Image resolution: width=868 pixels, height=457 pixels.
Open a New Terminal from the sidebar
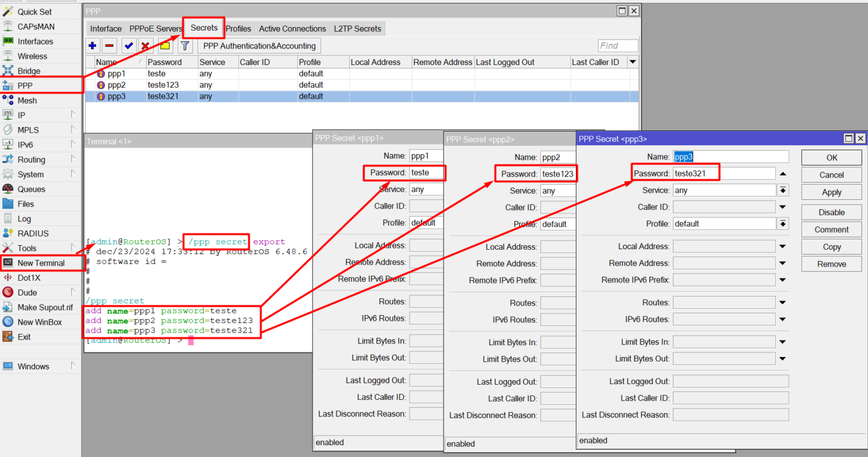coord(38,263)
